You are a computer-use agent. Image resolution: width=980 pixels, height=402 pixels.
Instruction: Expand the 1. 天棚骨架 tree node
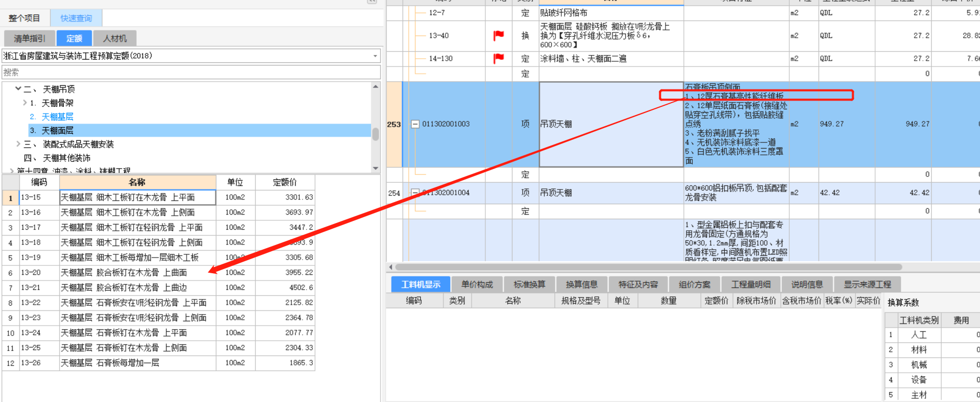[25, 103]
